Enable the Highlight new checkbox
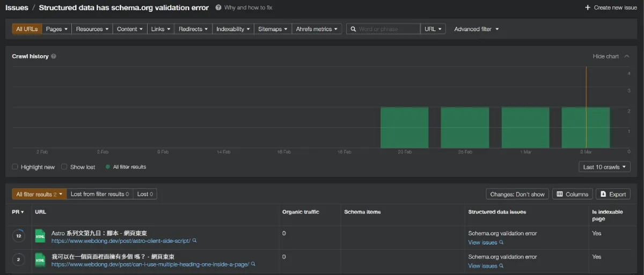Image resolution: width=644 pixels, height=275 pixels. pos(15,167)
